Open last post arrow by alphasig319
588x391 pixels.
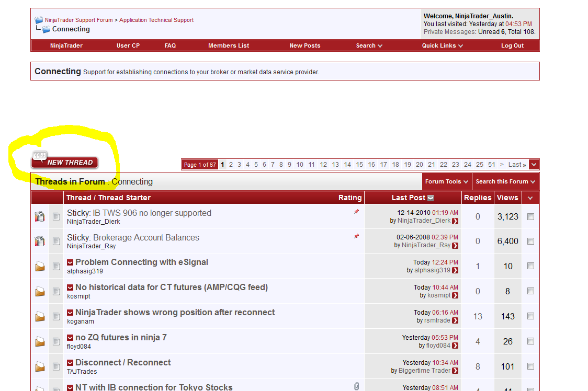[x=455, y=270]
